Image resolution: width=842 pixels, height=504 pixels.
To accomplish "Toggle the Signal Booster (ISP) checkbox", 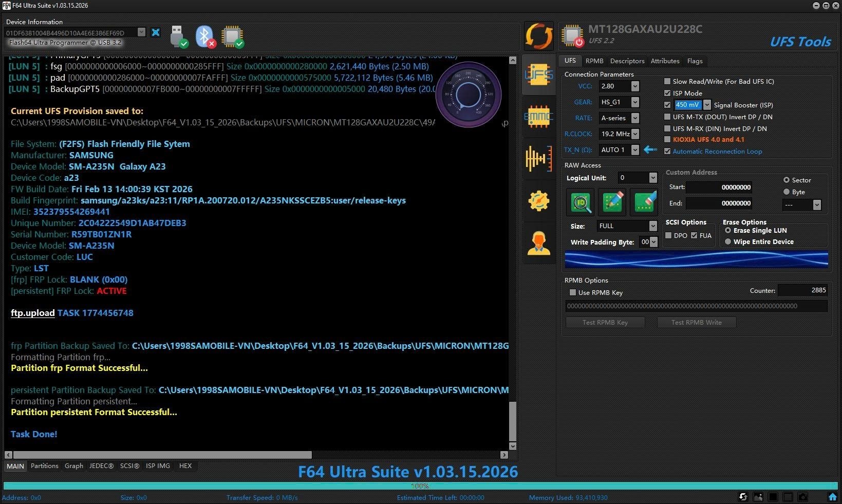I will [667, 105].
